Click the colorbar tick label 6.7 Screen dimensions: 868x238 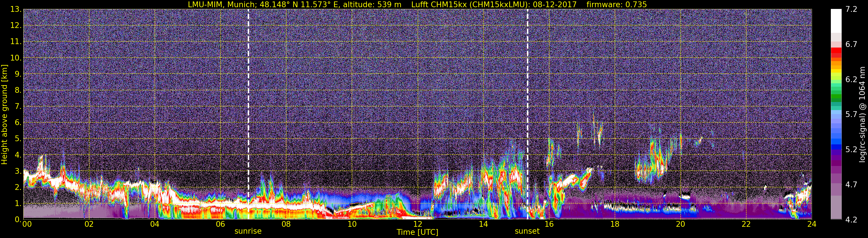[x=851, y=44]
